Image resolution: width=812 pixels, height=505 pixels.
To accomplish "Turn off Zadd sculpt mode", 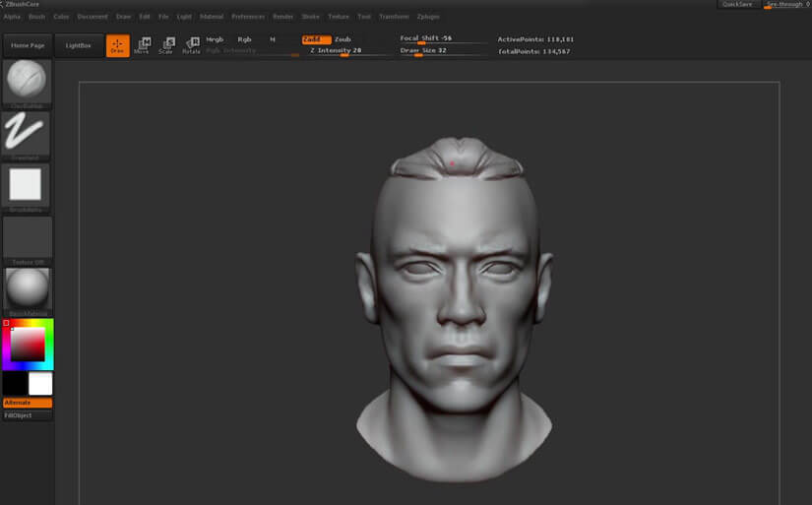I will coord(316,39).
